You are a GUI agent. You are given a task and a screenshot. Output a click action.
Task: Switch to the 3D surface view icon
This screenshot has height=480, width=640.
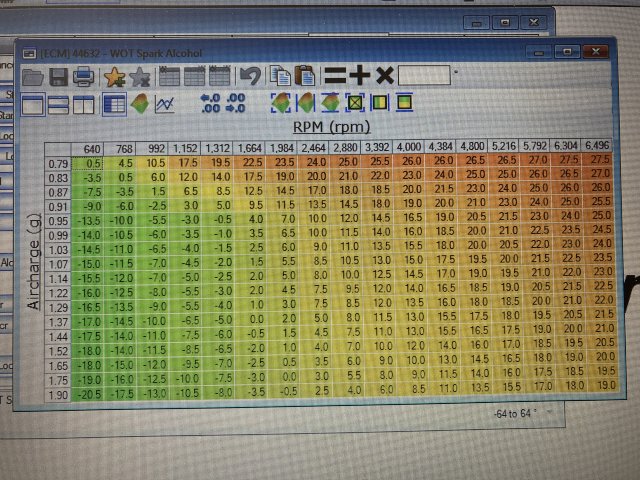pyautogui.click(x=141, y=103)
